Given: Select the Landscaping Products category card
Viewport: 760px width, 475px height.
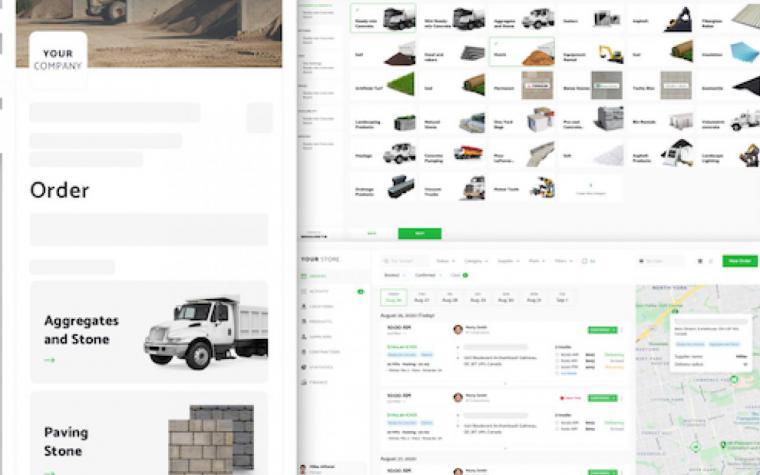Looking at the screenshot, I should (x=383, y=119).
